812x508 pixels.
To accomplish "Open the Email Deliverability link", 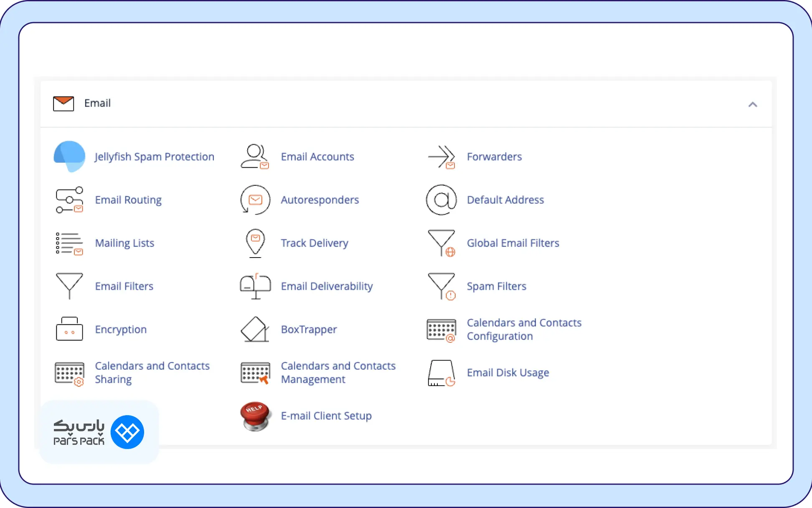I will 327,286.
